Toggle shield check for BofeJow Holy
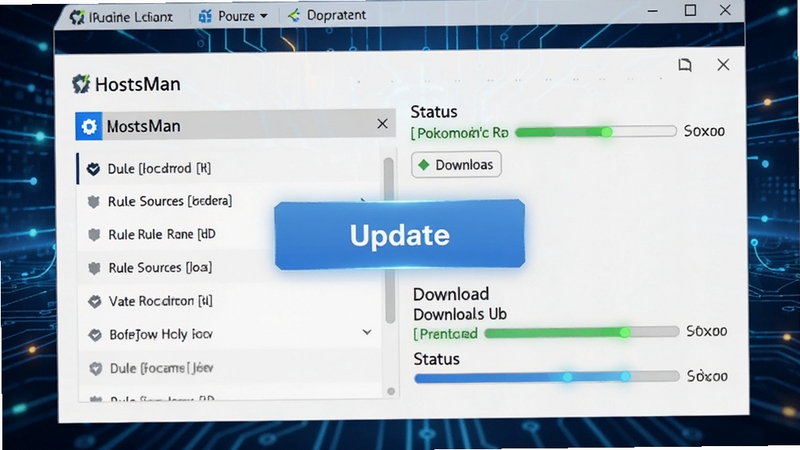 [x=95, y=335]
